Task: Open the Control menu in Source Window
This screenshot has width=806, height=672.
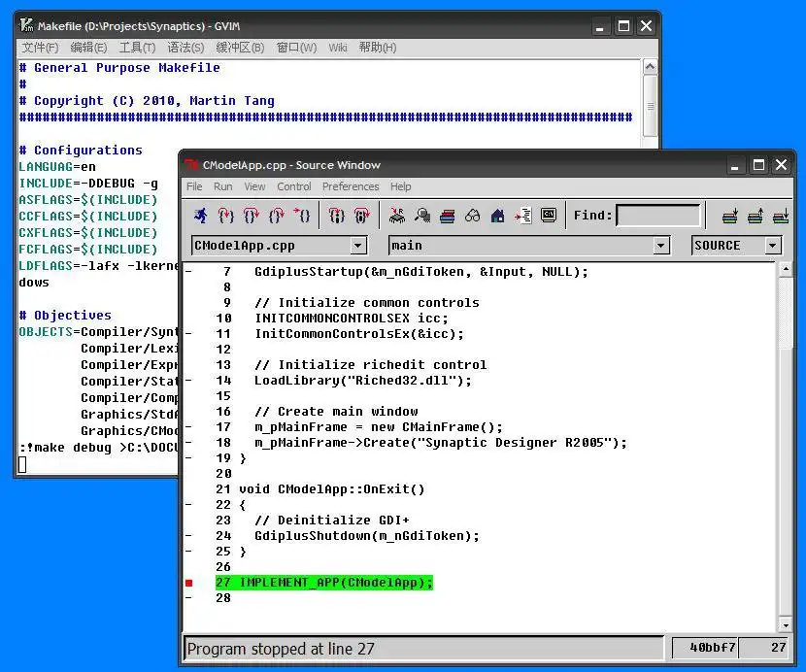Action: 294,186
